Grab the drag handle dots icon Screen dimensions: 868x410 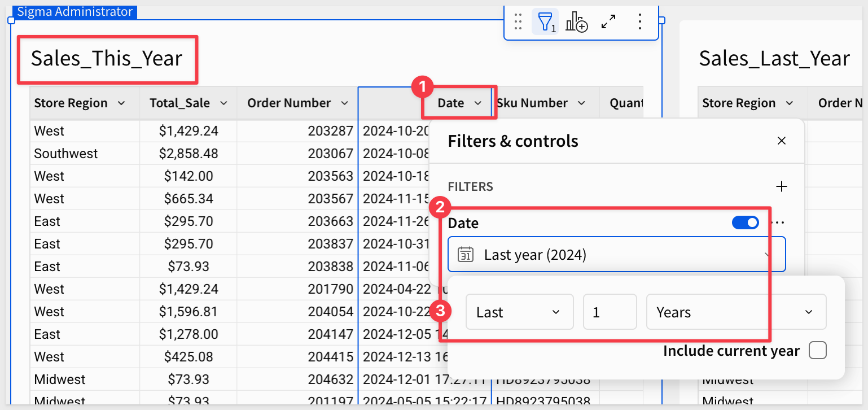point(518,22)
